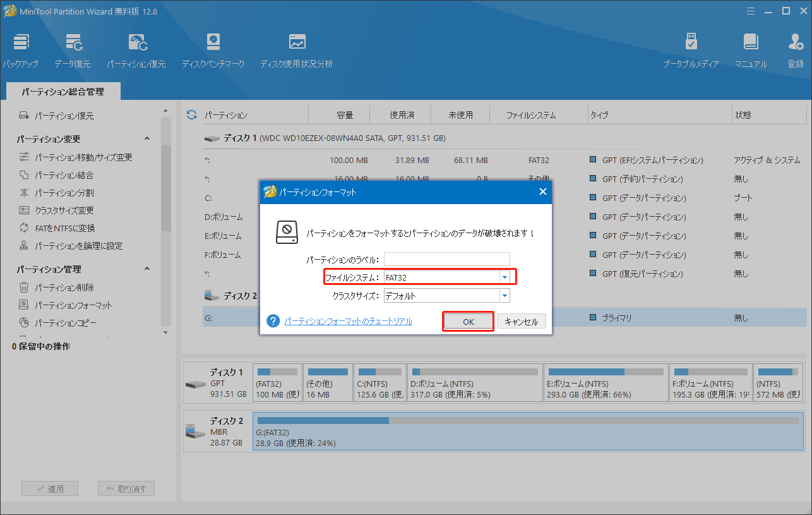Viewport: 812px width, 515px height.
Task: Click the 登録 register icon
Action: tap(796, 51)
